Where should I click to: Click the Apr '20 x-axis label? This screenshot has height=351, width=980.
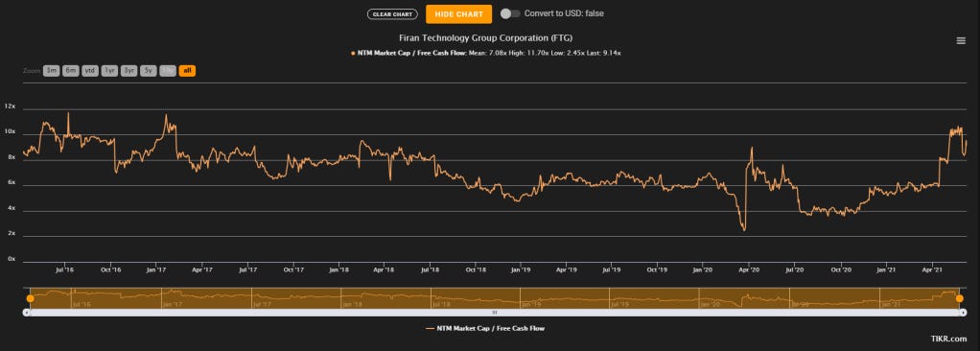click(x=749, y=269)
